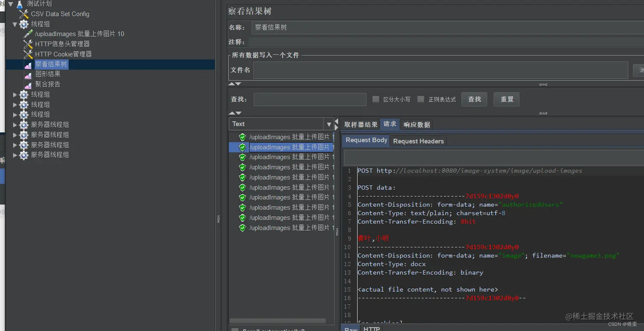Select the chart icon beside 聚合报告
The width and height of the screenshot is (644, 331).
(28, 85)
